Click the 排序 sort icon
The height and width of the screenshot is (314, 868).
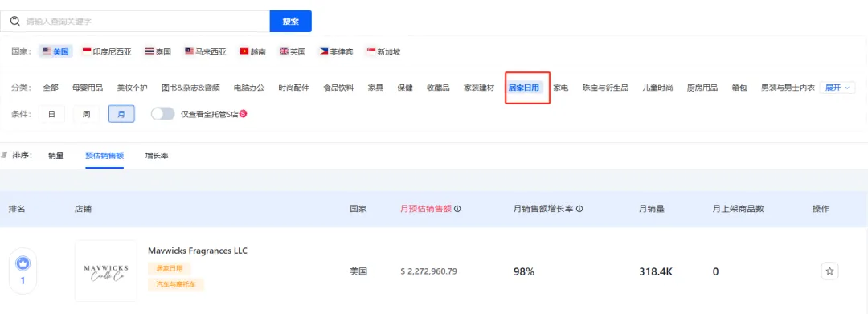[x=4, y=155]
